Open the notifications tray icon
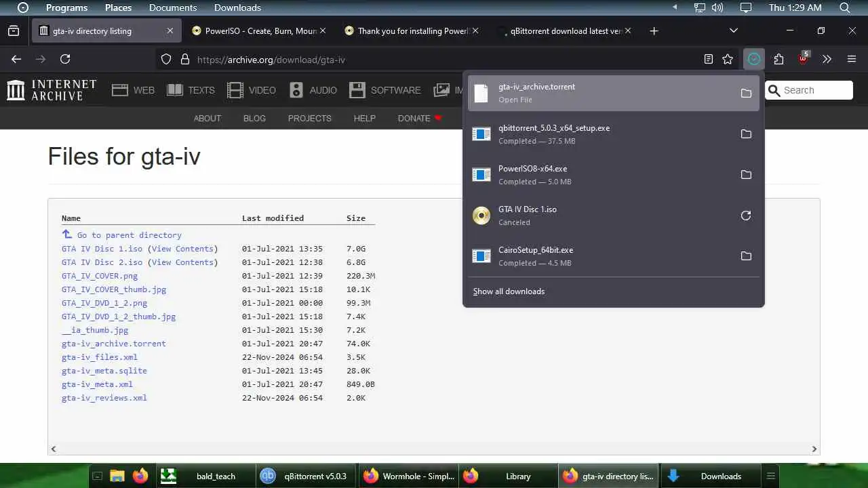The image size is (868, 488). [746, 7]
